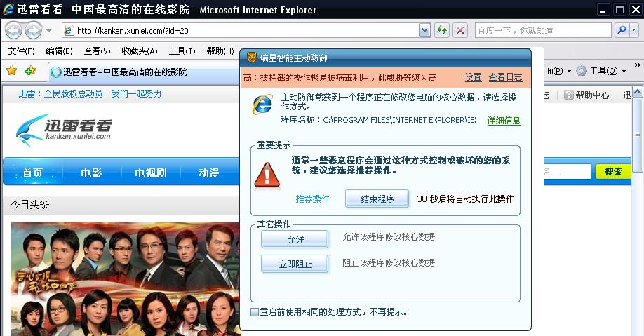Open the recent pages dropdown arrow
This screenshot has width=644, height=336.
pos(49,31)
